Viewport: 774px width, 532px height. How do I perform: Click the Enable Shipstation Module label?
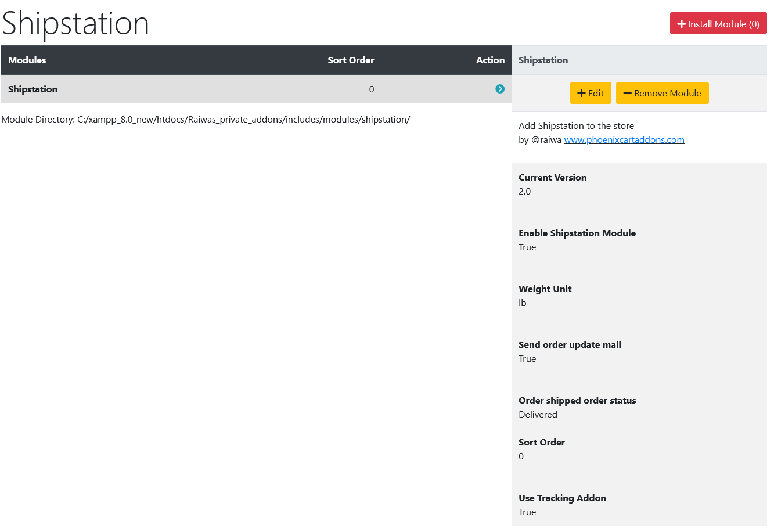point(577,233)
